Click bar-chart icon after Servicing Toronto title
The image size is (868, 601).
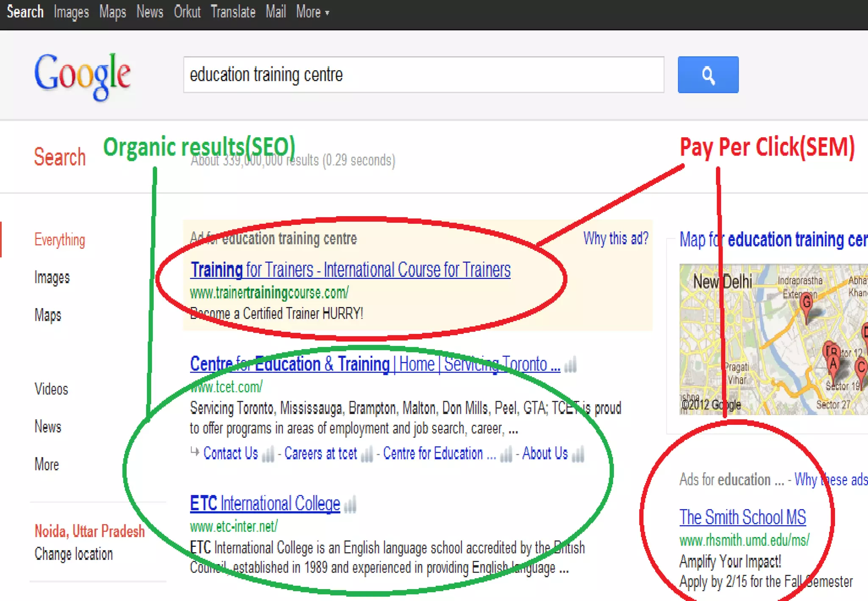570,364
